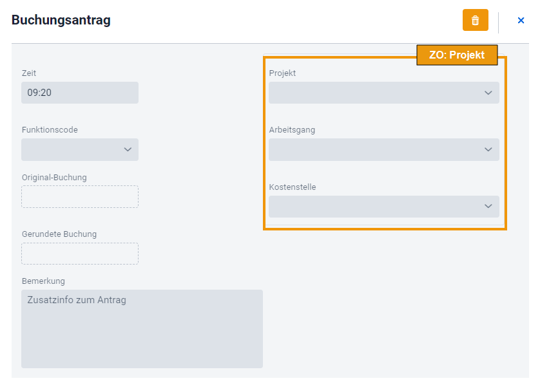The width and height of the screenshot is (540, 392).
Task: Click the Zeit label
Action: coord(29,73)
